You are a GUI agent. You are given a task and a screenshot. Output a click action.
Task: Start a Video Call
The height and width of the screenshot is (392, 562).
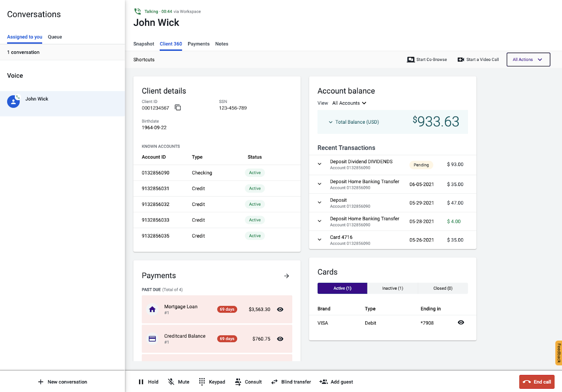[478, 59]
